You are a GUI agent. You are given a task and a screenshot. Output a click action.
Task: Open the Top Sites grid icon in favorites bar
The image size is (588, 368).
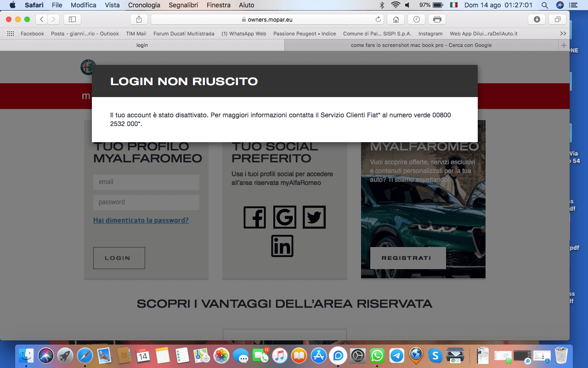(11, 34)
